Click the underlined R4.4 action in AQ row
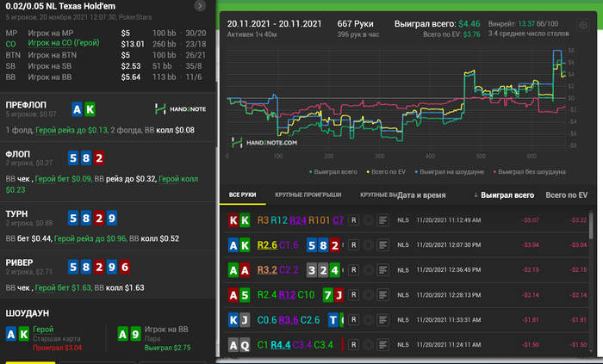This screenshot has width=603, height=364. pos(281,345)
